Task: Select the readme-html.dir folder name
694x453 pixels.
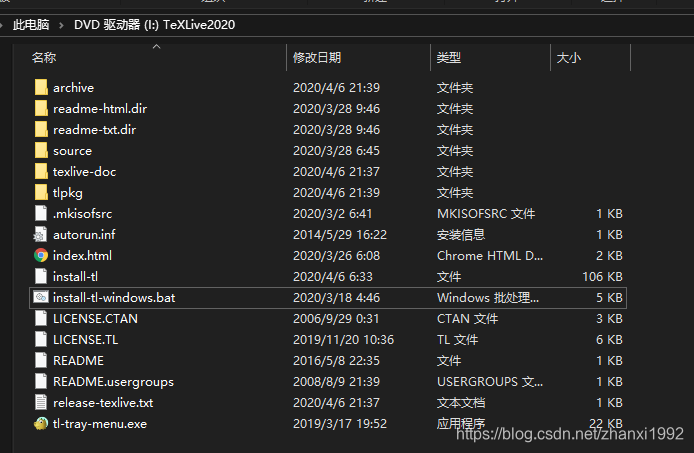Action: [100, 108]
